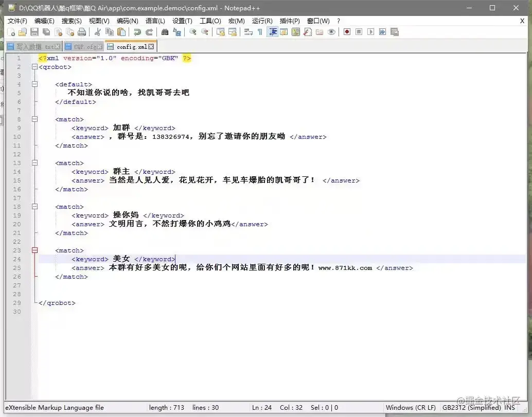Redo the last undone edit
Image resolution: width=532 pixels, height=417 pixels.
(149, 32)
